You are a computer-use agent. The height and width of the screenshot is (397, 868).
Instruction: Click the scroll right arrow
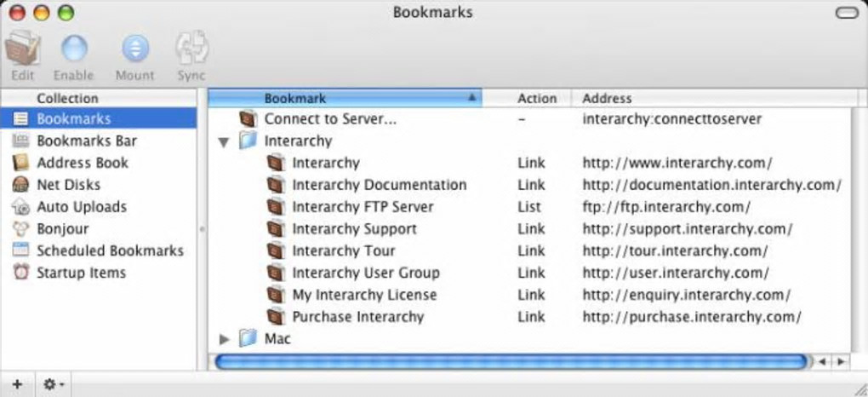pos(840,361)
